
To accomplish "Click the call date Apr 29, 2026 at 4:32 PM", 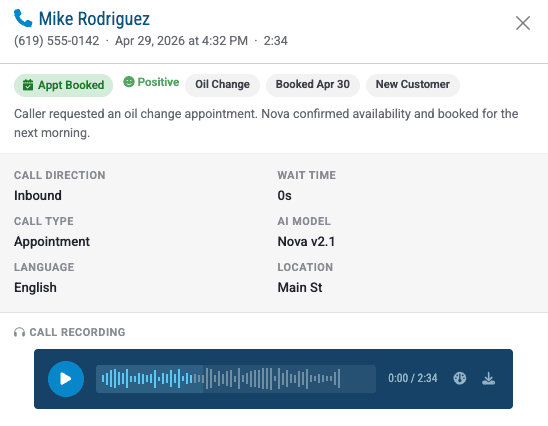I will pos(181,41).
